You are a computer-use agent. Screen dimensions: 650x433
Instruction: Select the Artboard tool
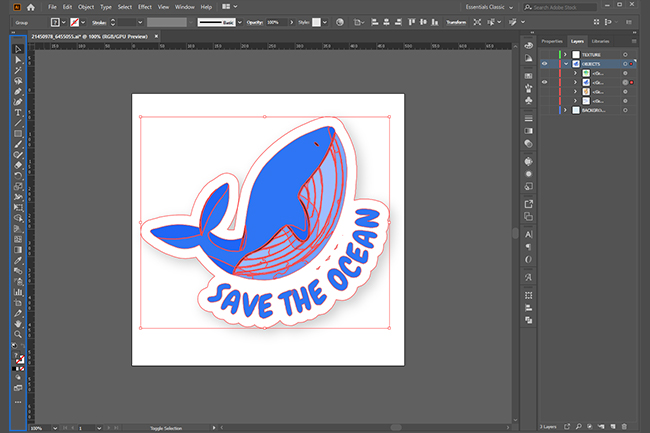click(18, 303)
